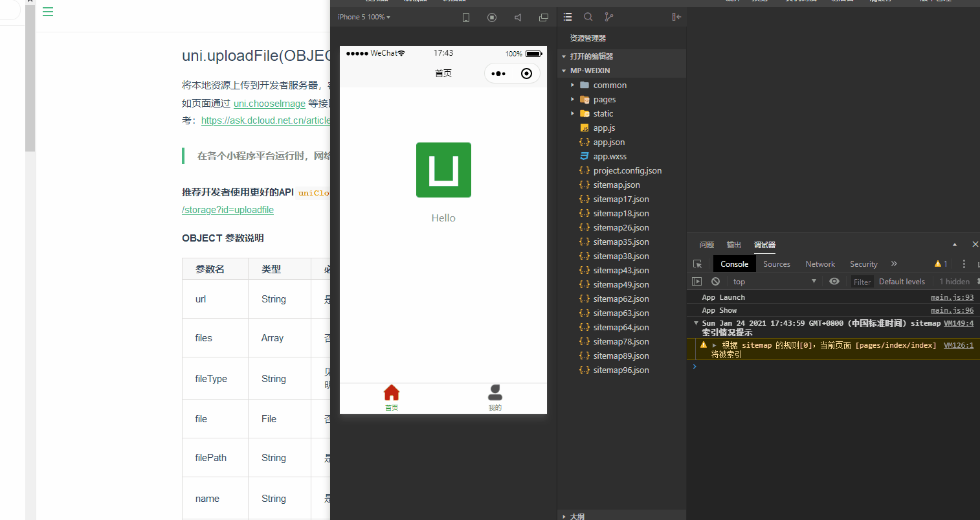This screenshot has height=520, width=980.
Task: Follow the ask.dcloud.net.cn article link
Action: pyautogui.click(x=265, y=120)
